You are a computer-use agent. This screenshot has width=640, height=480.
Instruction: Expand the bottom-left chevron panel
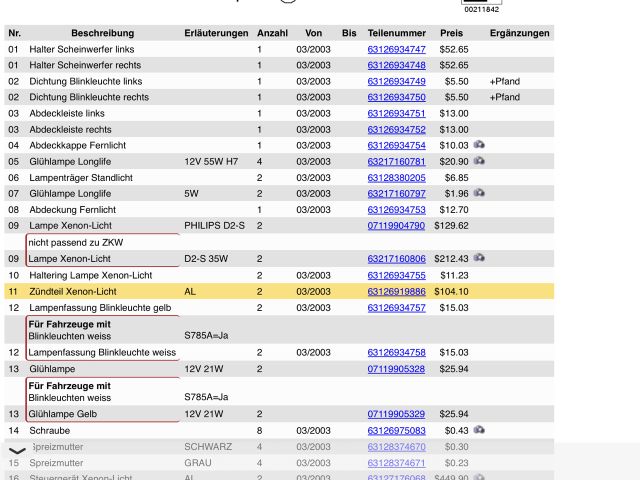tap(17, 452)
